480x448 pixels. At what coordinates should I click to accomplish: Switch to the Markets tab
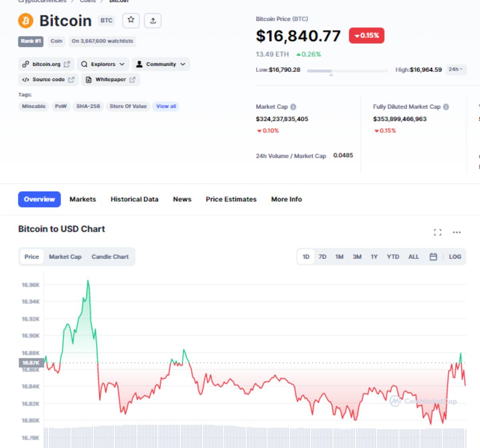click(x=83, y=199)
